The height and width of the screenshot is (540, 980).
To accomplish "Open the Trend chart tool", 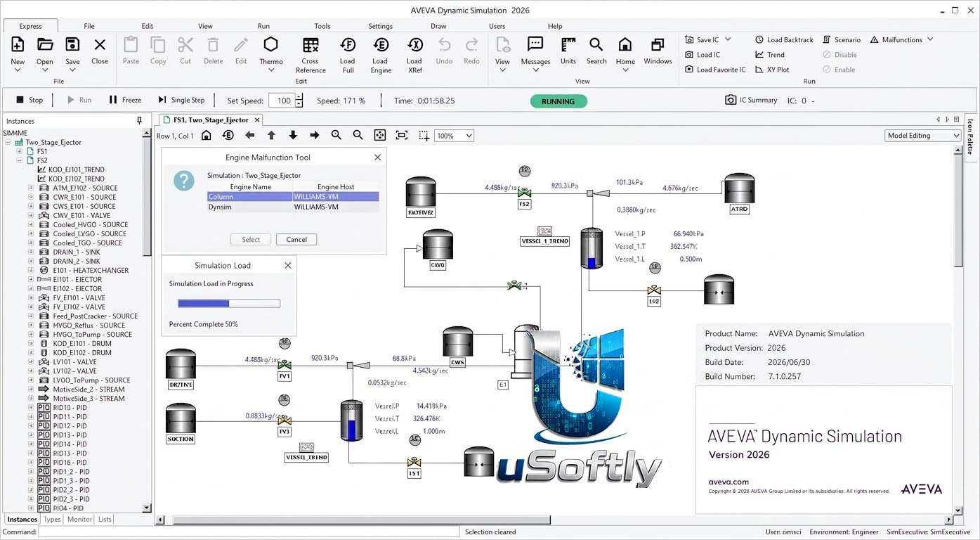I will tap(770, 55).
